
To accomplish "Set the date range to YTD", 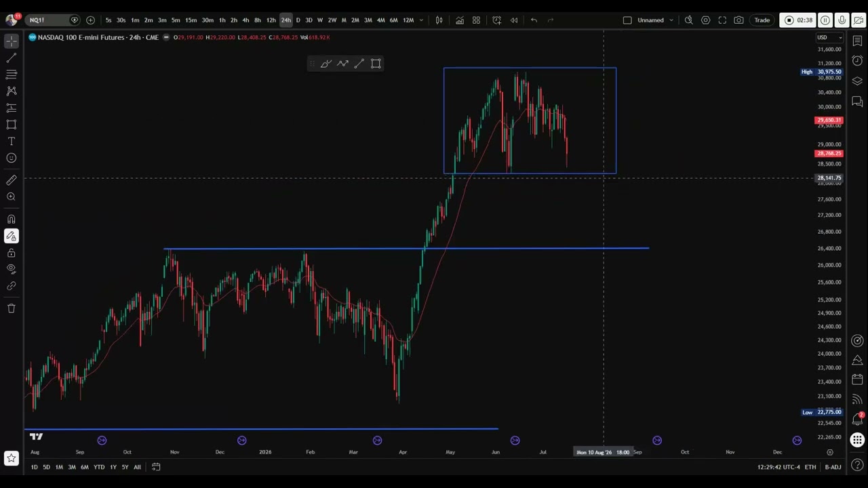I will [99, 467].
